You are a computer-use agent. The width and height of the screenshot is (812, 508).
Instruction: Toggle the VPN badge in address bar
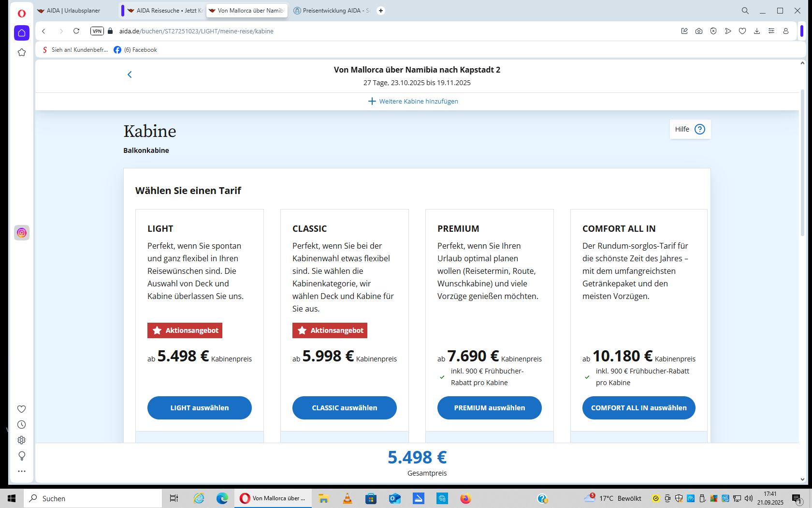[97, 31]
